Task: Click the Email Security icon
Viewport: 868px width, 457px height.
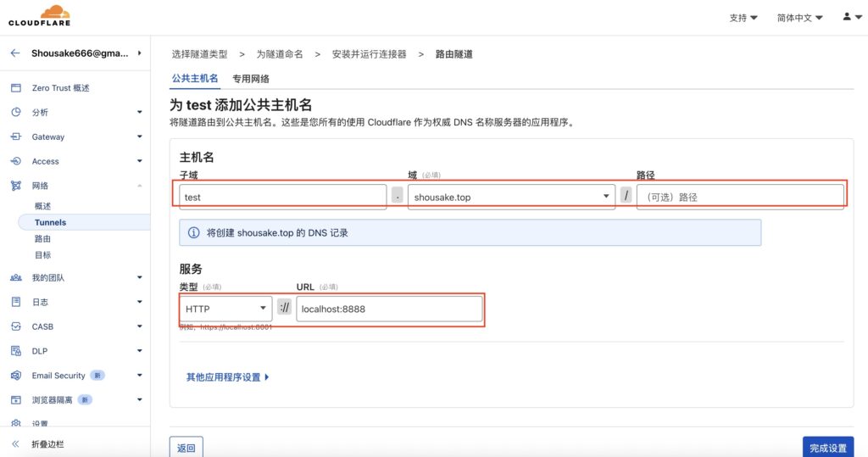Action: (x=16, y=375)
